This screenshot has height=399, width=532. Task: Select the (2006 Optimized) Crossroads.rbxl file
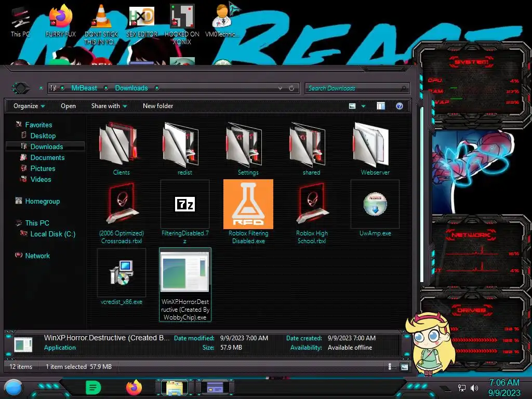point(121,212)
